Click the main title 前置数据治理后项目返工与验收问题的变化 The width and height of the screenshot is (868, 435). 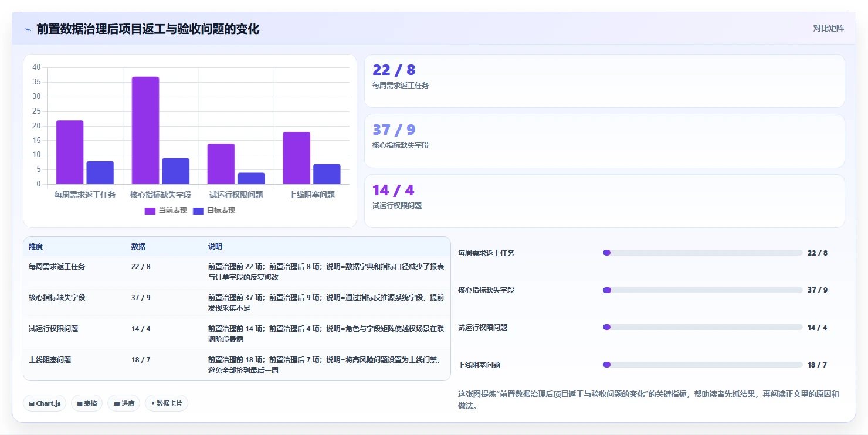point(148,29)
